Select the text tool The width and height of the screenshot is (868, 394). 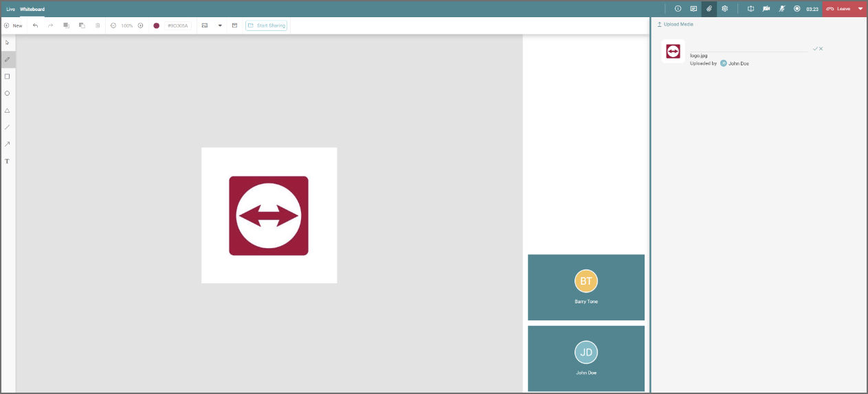8,162
